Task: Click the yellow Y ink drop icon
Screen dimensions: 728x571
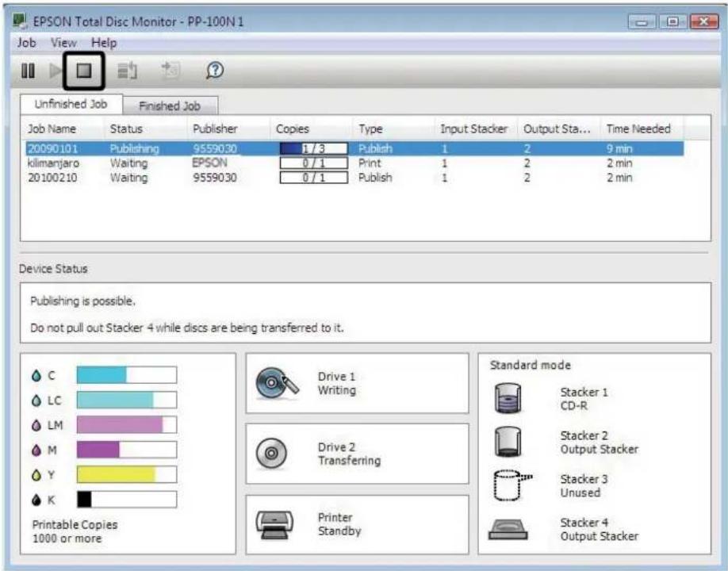Action: pyautogui.click(x=36, y=475)
